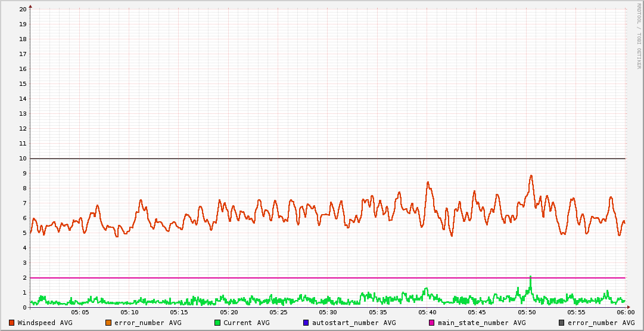Click the blue autostart_number legend swatch

tap(306, 323)
